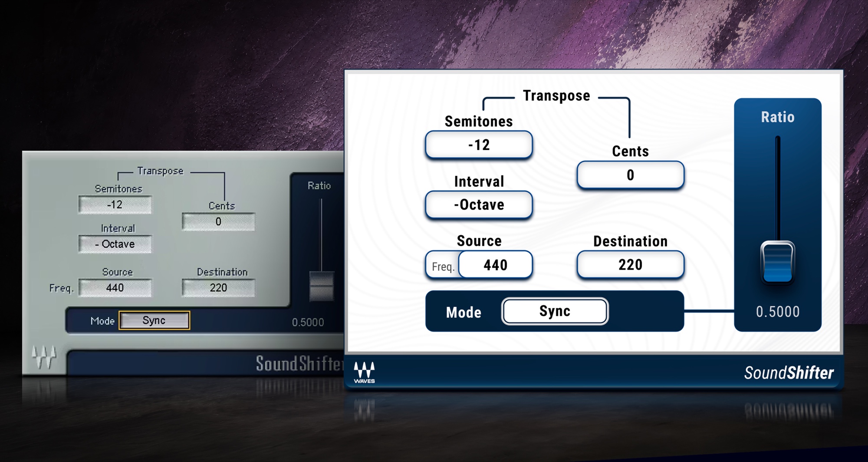This screenshot has height=462, width=868.
Task: Click the Destination 220 field in the legacy plugin
Action: [x=218, y=287]
